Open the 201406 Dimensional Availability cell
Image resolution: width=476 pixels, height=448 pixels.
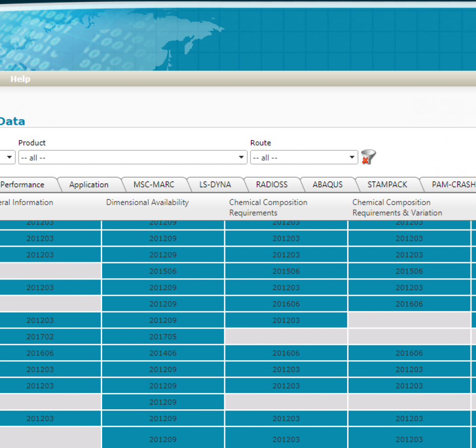point(163,353)
